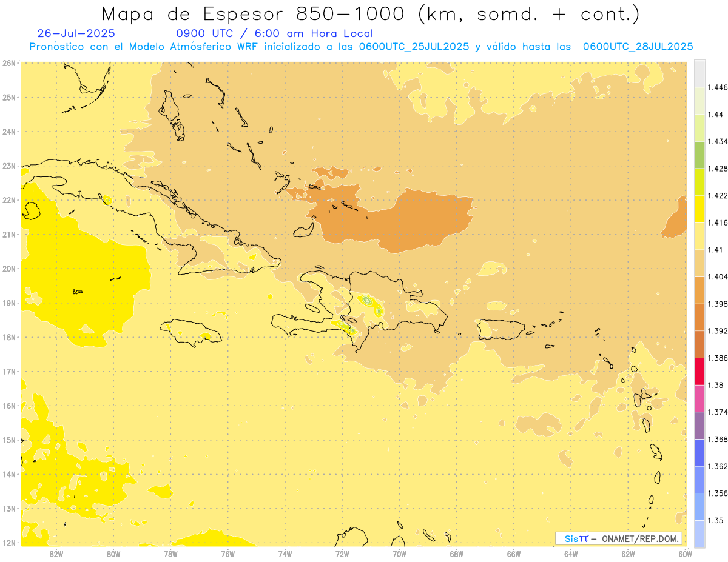
Task: Select the 66W longitude label
Action: (x=514, y=554)
